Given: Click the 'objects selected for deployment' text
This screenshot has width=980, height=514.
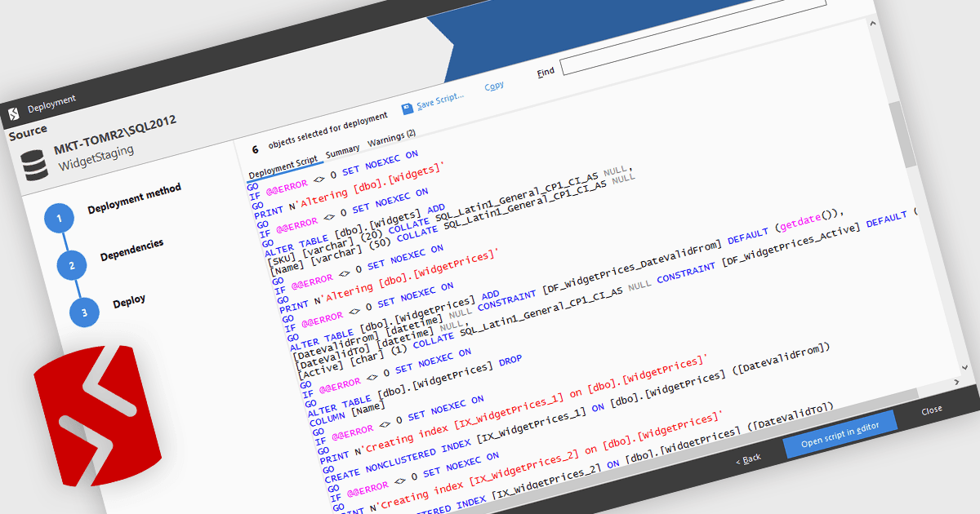Looking at the screenshot, I should (328, 131).
